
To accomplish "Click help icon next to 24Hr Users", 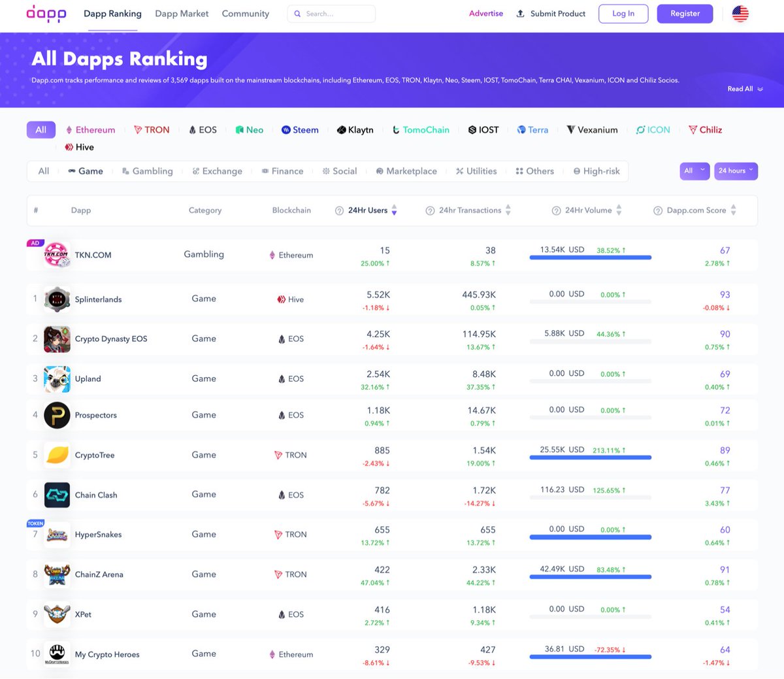I will (339, 210).
